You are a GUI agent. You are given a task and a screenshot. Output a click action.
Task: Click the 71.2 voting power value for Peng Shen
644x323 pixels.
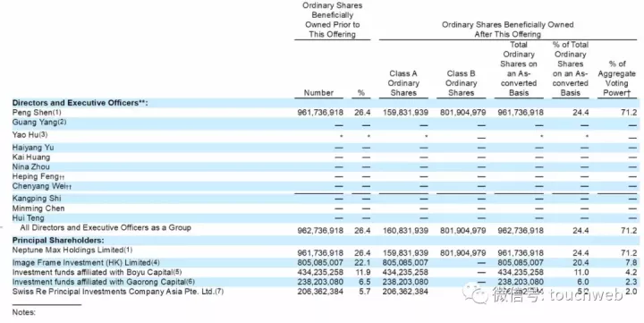pos(629,112)
